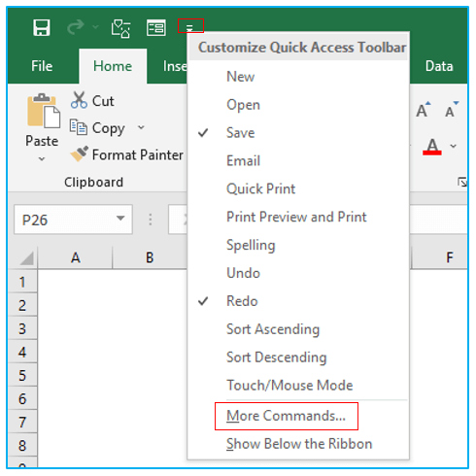
Task: Click the Increase Font Size icon
Action: click(424, 110)
